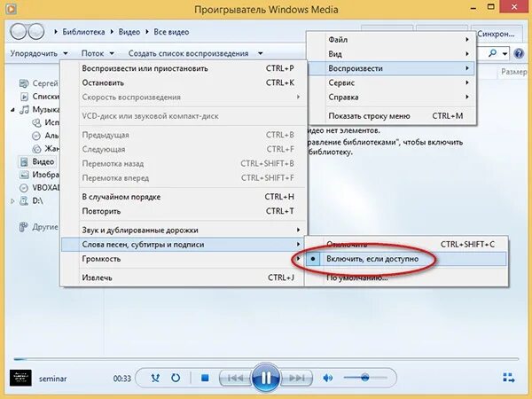Open the 'Сервис' menu item
Image resolution: width=532 pixels, height=399 pixels.
[x=391, y=82]
